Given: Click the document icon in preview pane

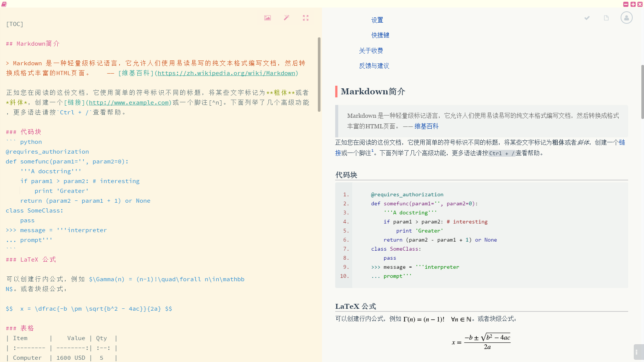Looking at the screenshot, I should pyautogui.click(x=606, y=18).
